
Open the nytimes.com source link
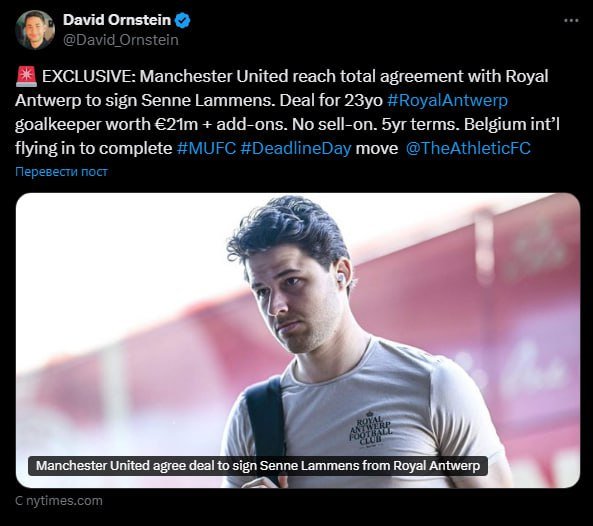point(59,501)
